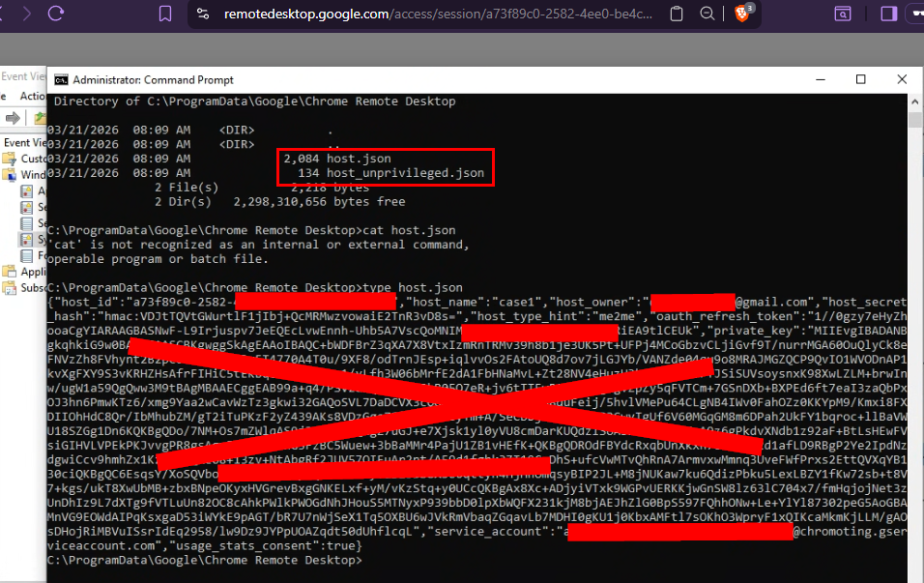The width and height of the screenshot is (924, 583).
Task: Click the 'cat host.json' command text
Action: pos(409,230)
